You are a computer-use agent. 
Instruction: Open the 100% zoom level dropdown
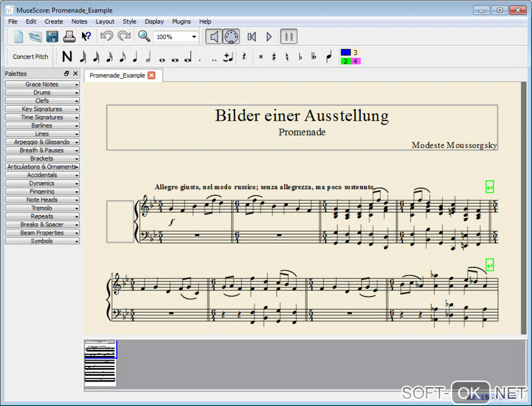pos(176,36)
